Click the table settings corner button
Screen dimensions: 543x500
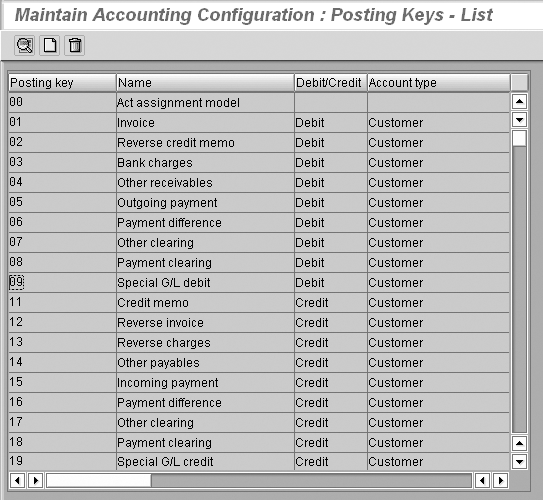[519, 82]
